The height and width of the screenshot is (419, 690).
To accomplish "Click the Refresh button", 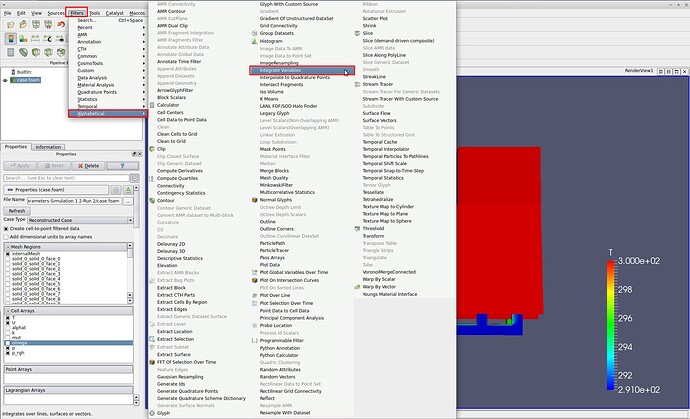I will coord(17,211).
